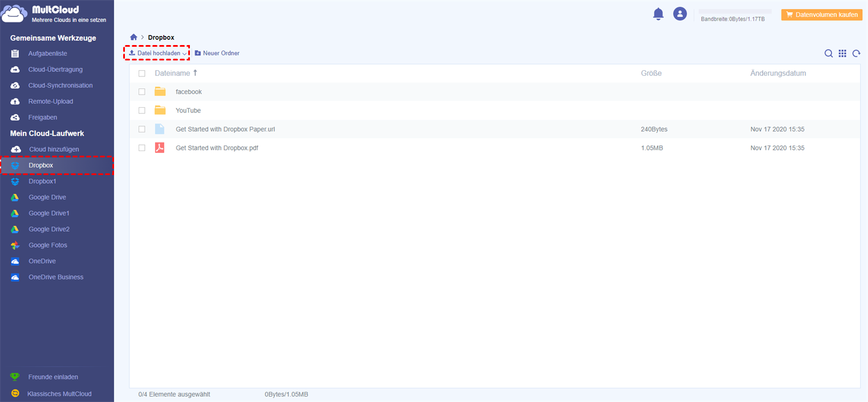Open Freigaben in the sidebar
This screenshot has height=402, width=868.
coord(43,117)
